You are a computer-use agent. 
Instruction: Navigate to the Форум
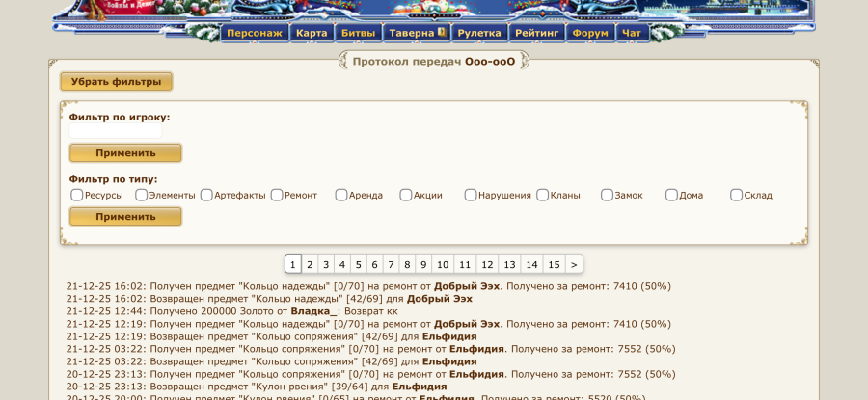click(589, 33)
